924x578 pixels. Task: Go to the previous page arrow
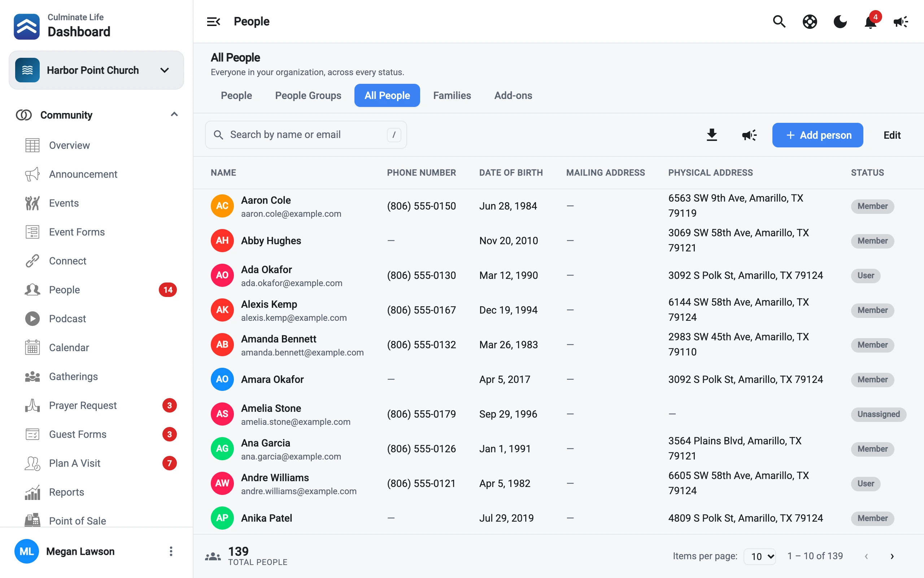click(x=866, y=556)
